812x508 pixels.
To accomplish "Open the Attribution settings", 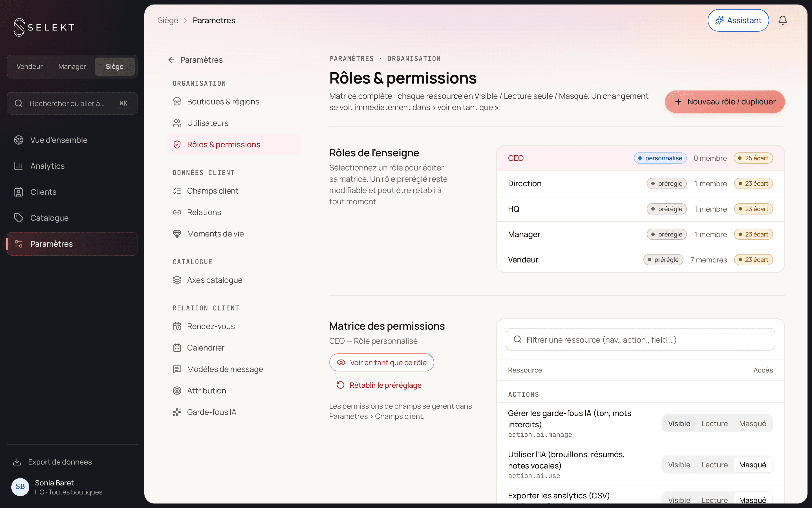I will pyautogui.click(x=234, y=391).
